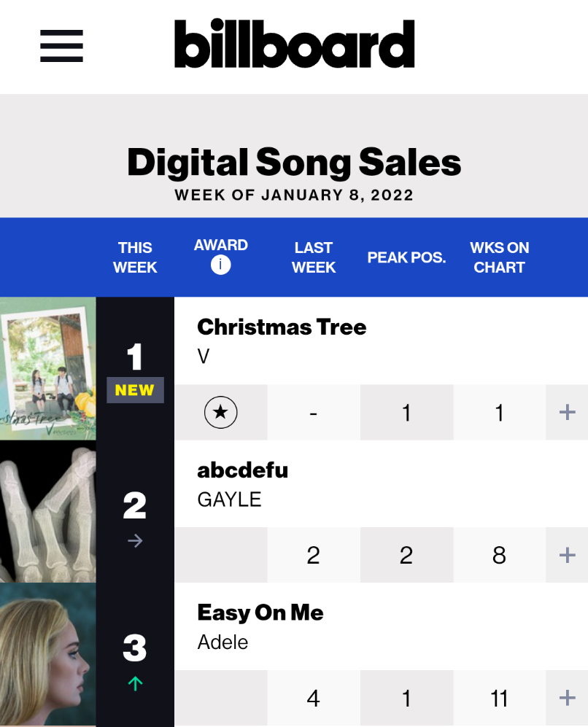The width and height of the screenshot is (588, 727).
Task: Click the yellow NEW badge
Action: (135, 390)
